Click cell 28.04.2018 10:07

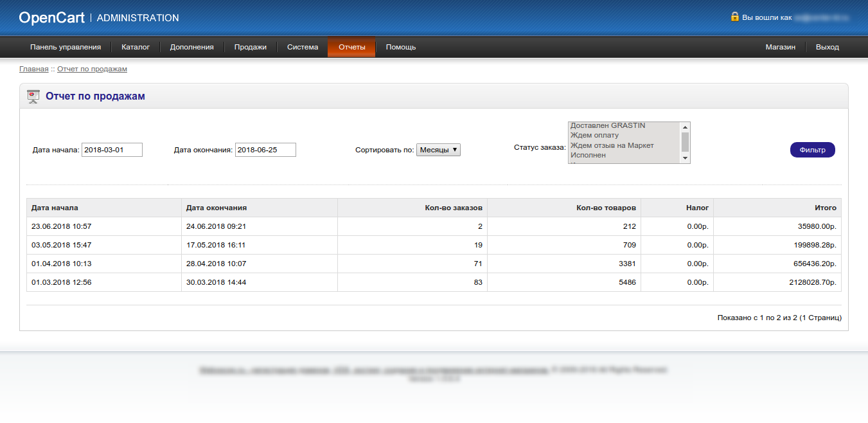coord(260,264)
